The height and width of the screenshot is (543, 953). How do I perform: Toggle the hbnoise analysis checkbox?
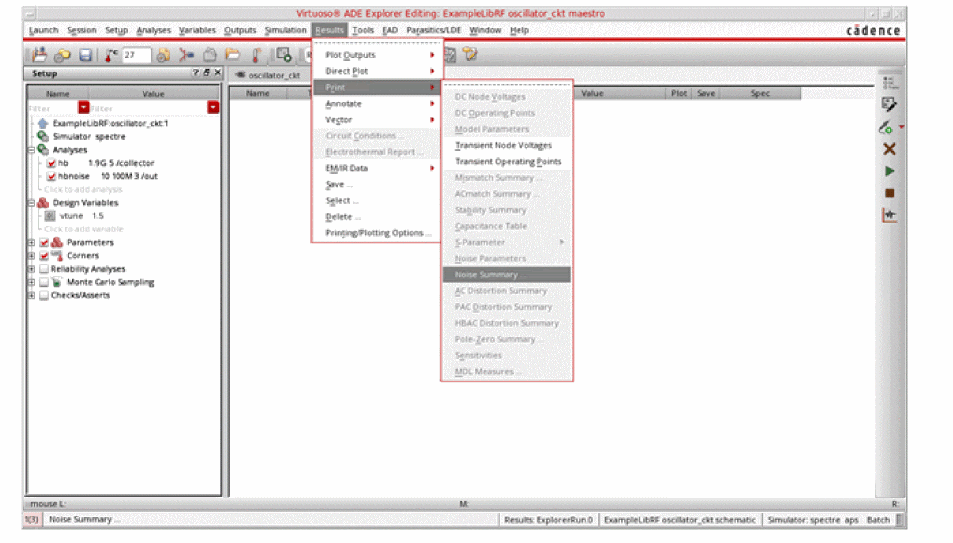[52, 176]
